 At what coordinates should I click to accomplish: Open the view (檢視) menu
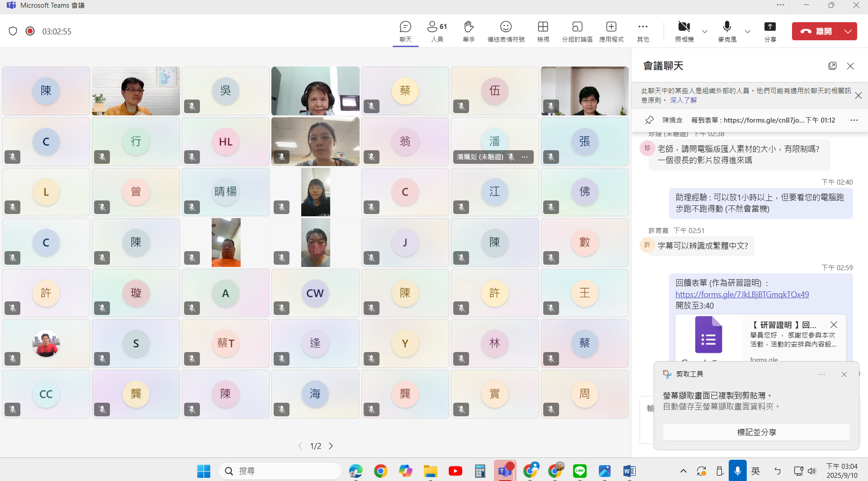543,31
